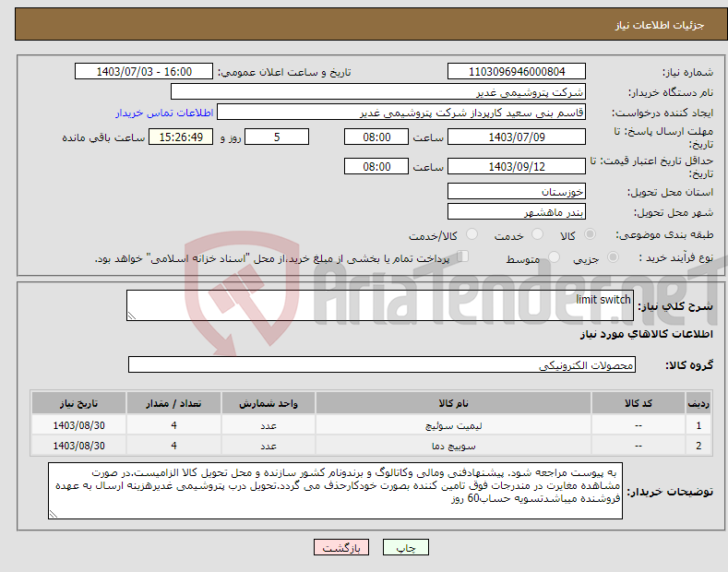Click the buyer notes textarea

(335, 491)
